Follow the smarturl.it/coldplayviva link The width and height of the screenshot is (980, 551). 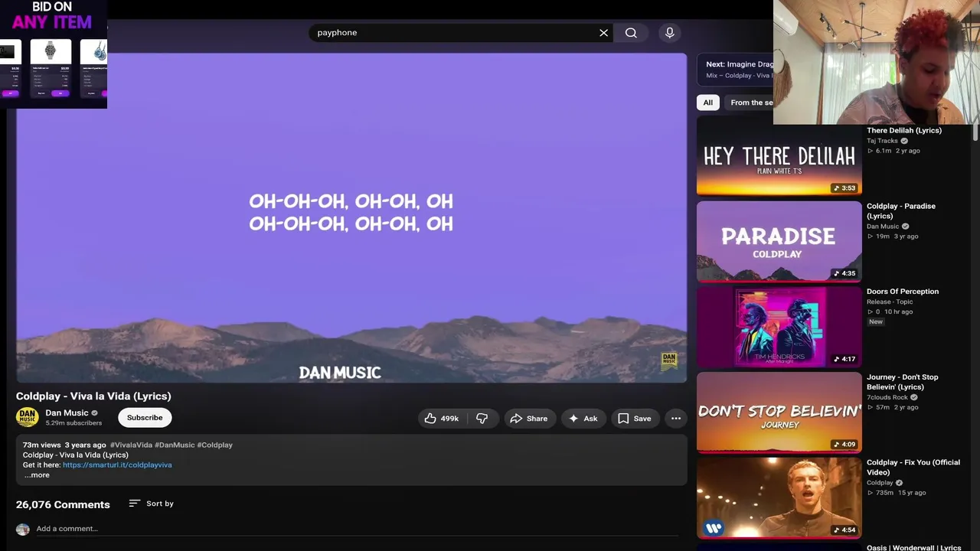(117, 465)
